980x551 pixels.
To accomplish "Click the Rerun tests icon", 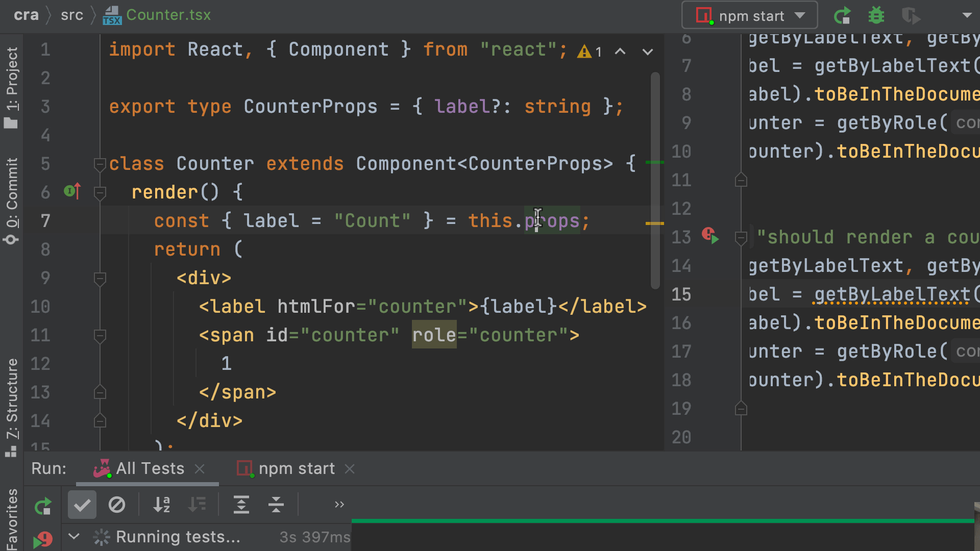I will pyautogui.click(x=43, y=506).
